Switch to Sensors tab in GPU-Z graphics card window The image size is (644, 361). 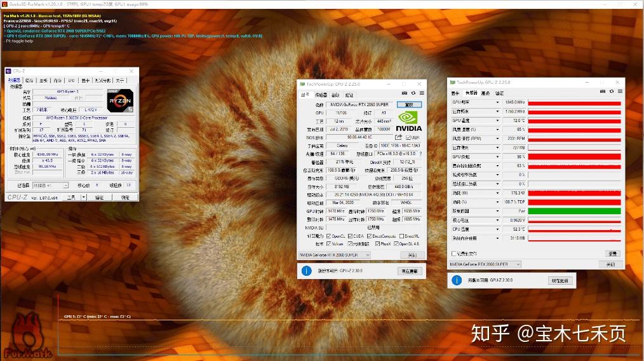pyautogui.click(x=321, y=95)
